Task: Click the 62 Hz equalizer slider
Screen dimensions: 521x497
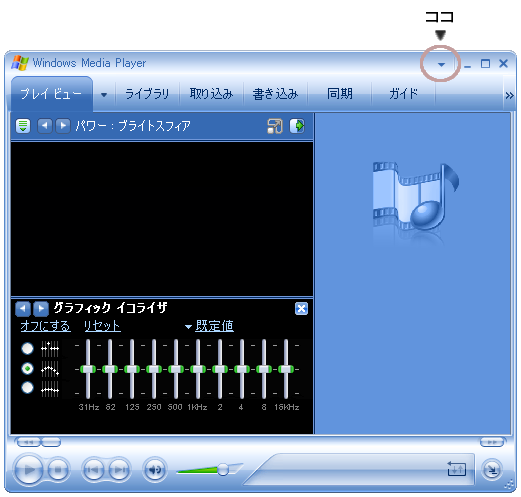Action: (x=110, y=369)
